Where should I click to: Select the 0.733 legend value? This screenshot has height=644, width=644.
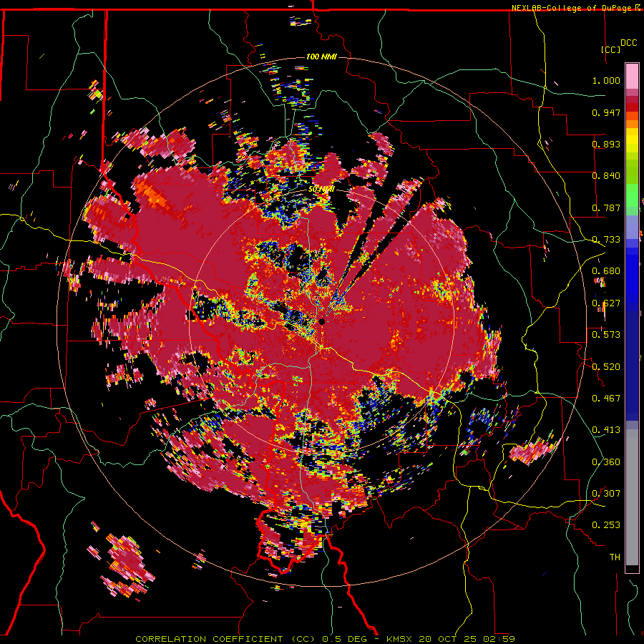606,240
